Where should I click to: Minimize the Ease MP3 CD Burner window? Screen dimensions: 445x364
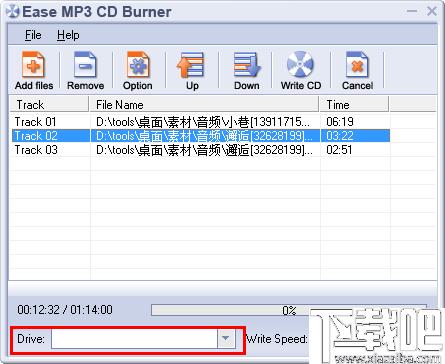pos(412,11)
